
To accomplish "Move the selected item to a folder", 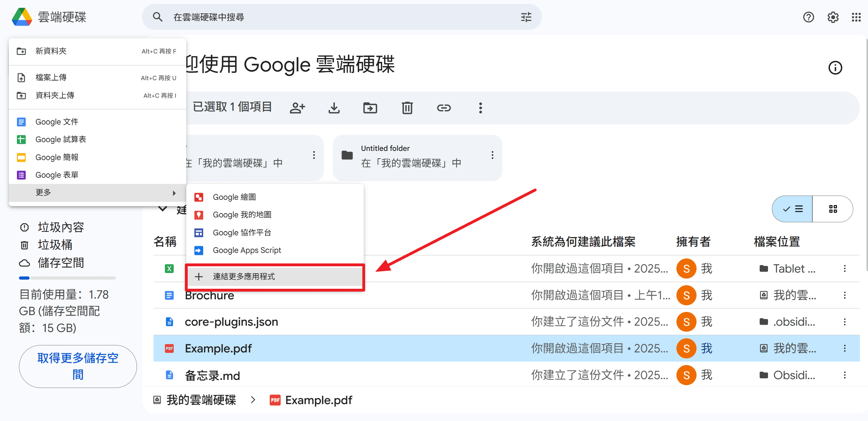I will [370, 108].
